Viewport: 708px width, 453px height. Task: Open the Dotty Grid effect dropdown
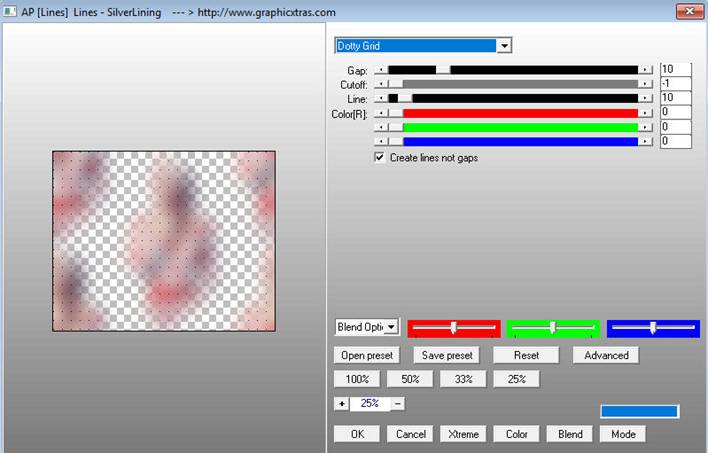click(504, 46)
